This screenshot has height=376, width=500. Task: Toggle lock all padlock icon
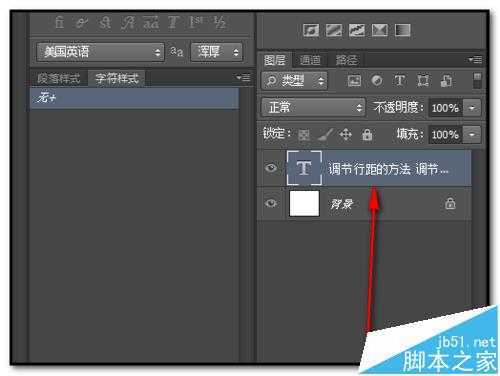(x=367, y=135)
